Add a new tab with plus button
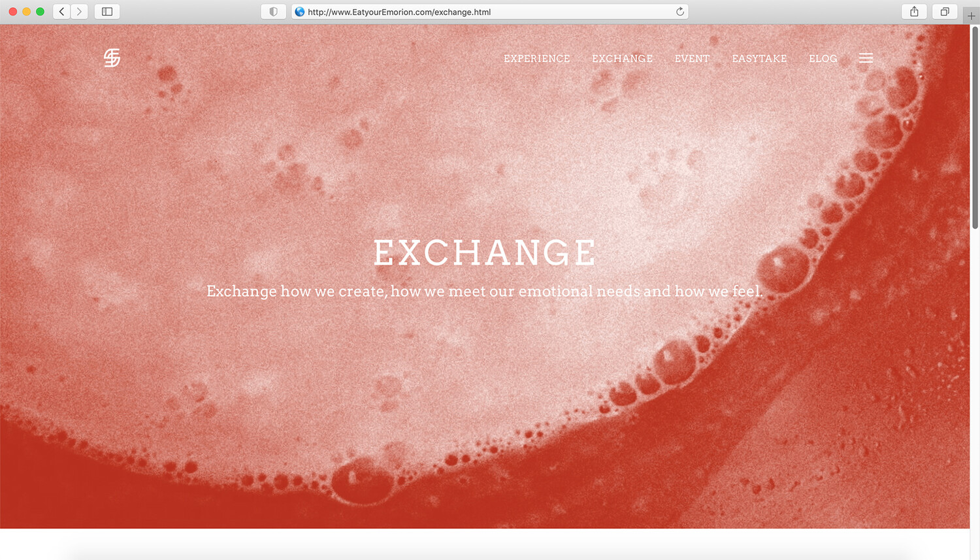The image size is (980, 560). pos(972,16)
